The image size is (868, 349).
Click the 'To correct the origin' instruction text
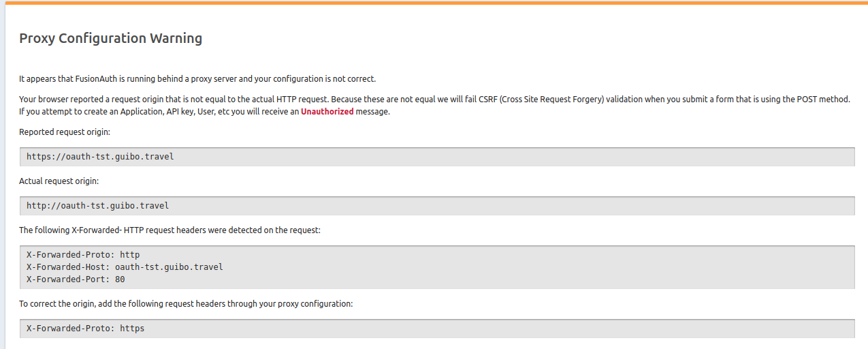[x=185, y=303]
